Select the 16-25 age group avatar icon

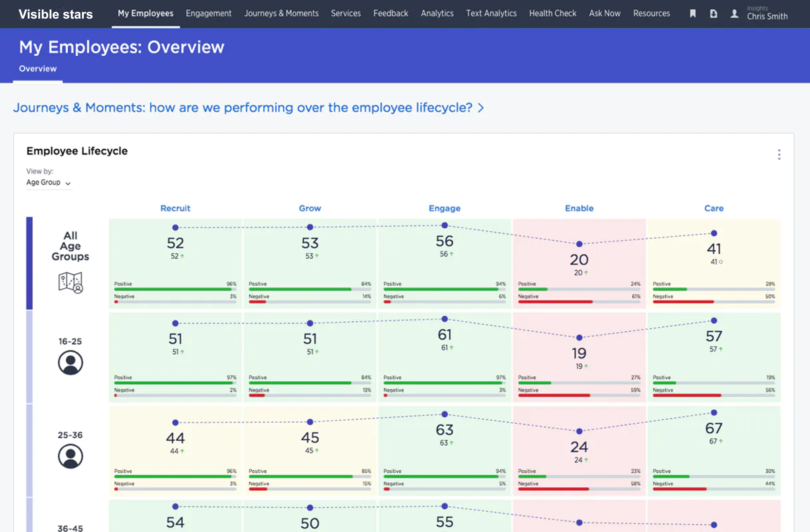(x=70, y=363)
